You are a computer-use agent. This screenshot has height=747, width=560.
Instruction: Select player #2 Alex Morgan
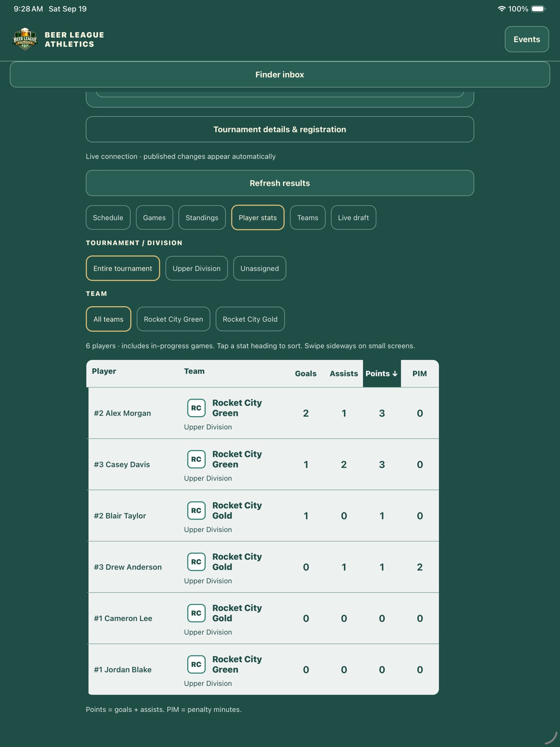coord(122,413)
